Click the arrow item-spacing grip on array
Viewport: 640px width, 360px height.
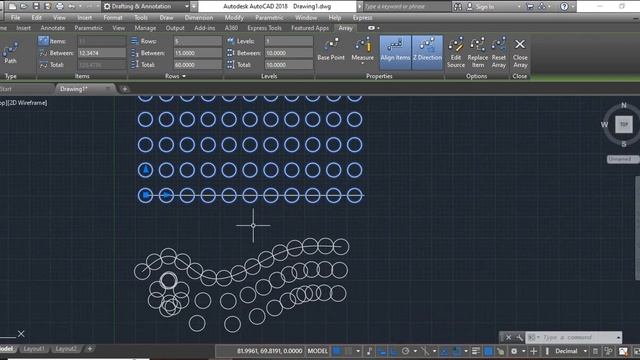click(x=166, y=196)
